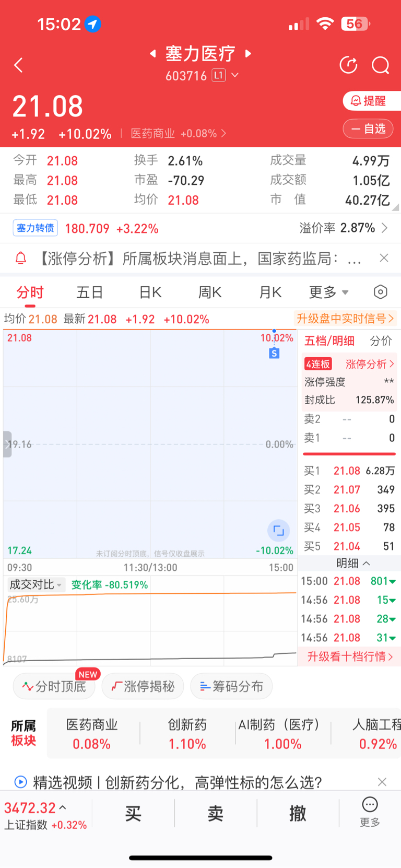Open the search icon

(x=381, y=65)
